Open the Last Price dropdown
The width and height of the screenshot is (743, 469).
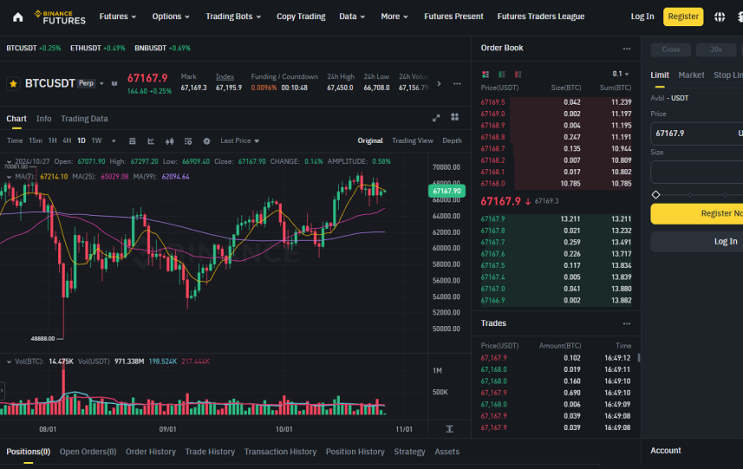[x=240, y=141]
